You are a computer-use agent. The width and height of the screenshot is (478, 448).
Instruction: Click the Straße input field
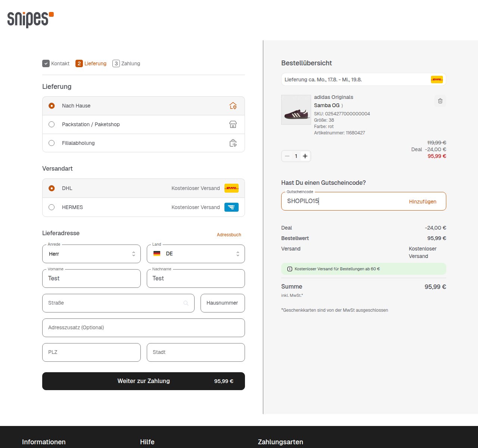click(x=118, y=303)
